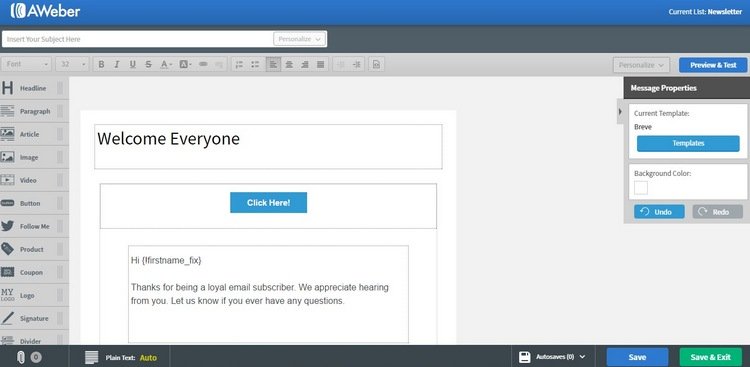Select the Divider block
The width and height of the screenshot is (750, 367).
[33, 339]
